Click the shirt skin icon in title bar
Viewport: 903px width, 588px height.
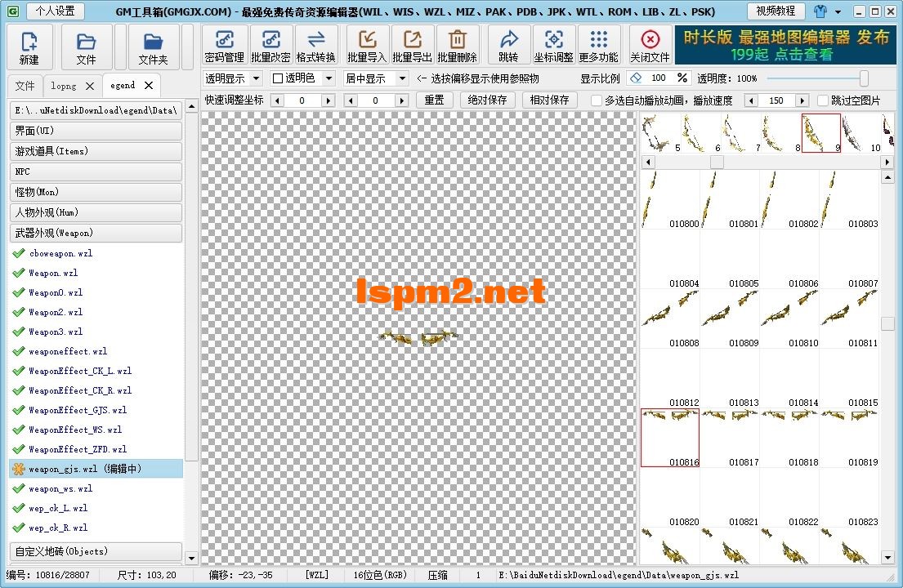[x=820, y=11]
